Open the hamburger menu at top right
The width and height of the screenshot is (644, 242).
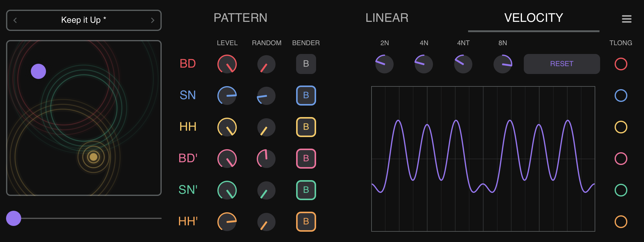tap(626, 19)
